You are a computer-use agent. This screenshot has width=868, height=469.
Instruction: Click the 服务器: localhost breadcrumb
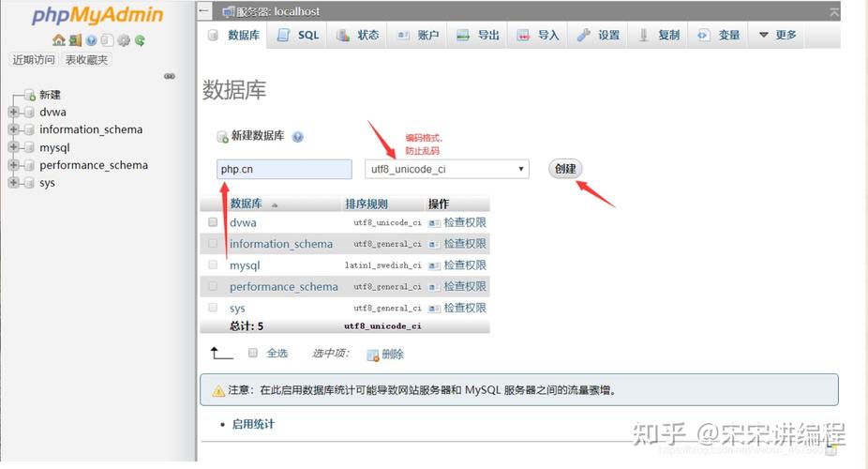coord(277,11)
